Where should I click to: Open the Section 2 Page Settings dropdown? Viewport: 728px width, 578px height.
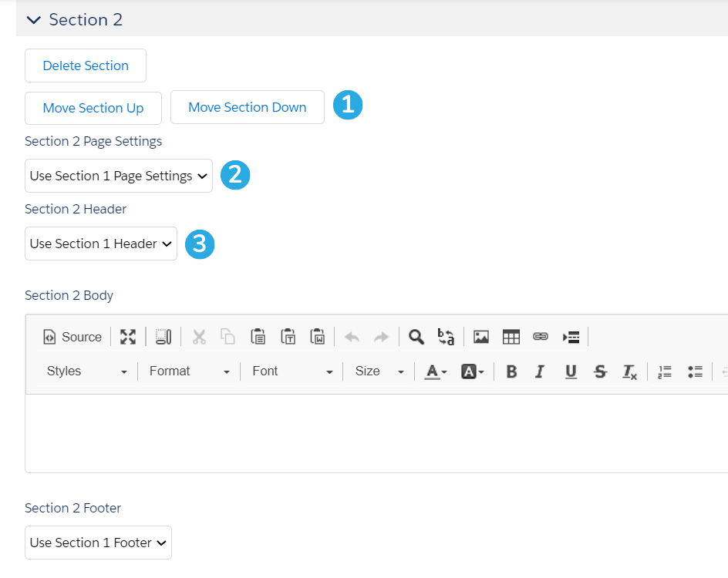[x=119, y=176]
